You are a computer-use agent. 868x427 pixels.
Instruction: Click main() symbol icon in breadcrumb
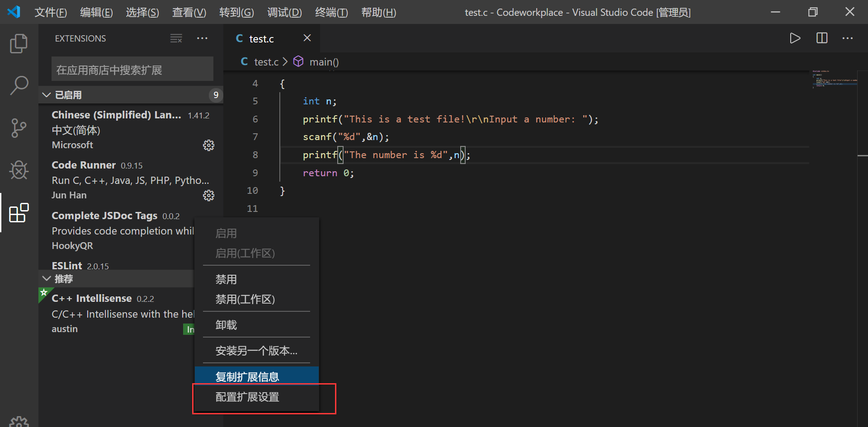298,61
